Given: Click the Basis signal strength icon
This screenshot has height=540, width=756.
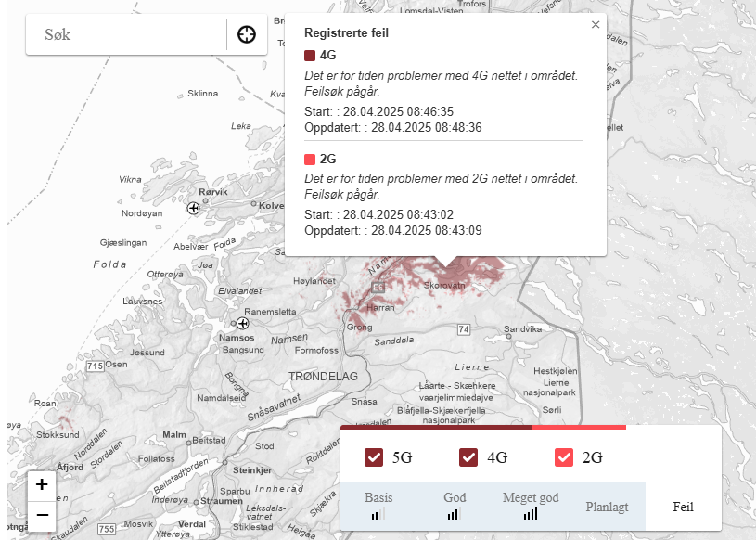Looking at the screenshot, I should 378,514.
